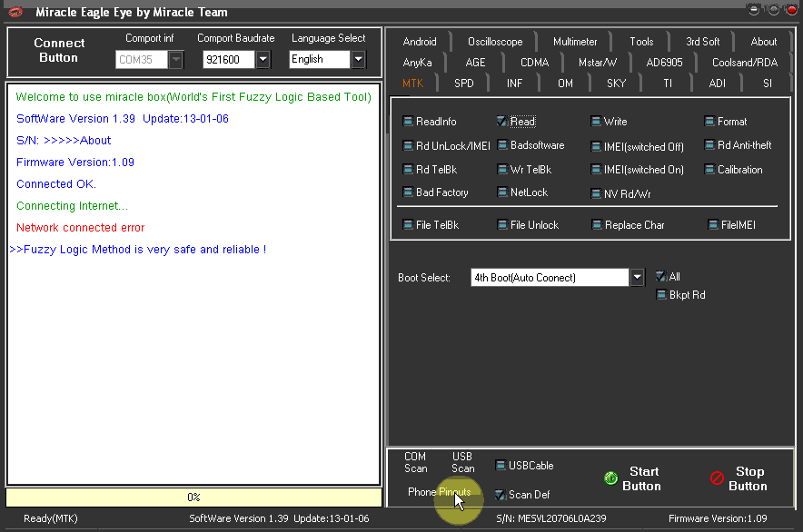The image size is (803, 532).
Task: Uncheck the All checkbox
Action: [x=661, y=277]
